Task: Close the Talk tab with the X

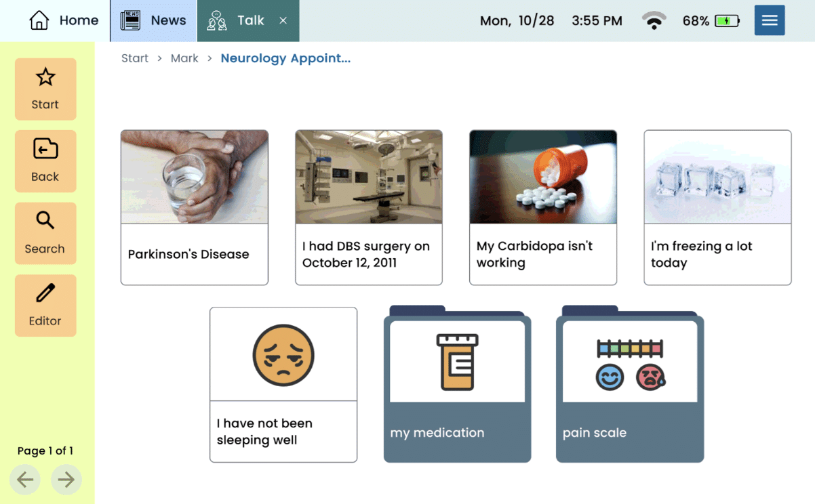Action: (x=283, y=20)
